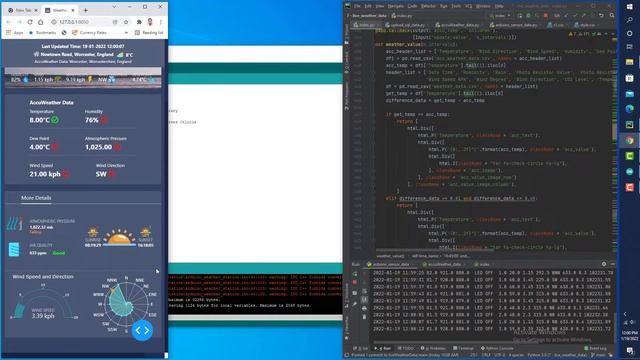Switch to style.css editor tab
640x360 pixels.
click(586, 25)
